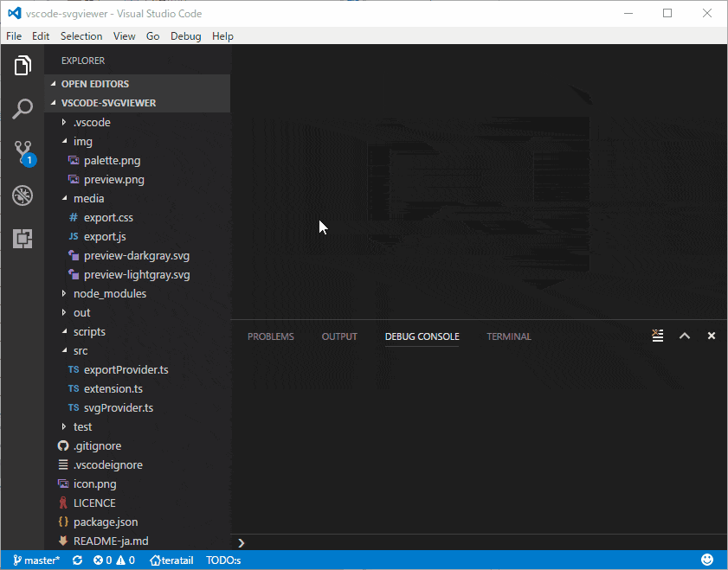Click the TODO:s status bar item
This screenshot has width=728, height=570.
(x=223, y=560)
